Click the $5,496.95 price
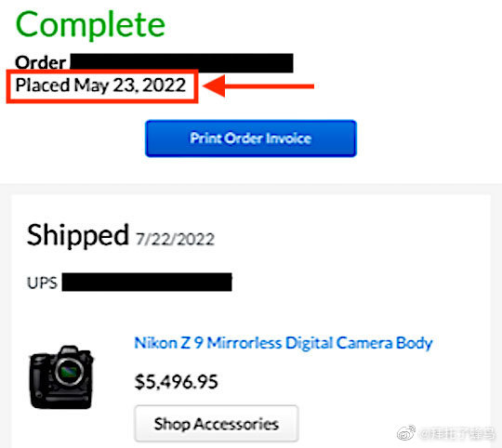502x448 pixels. coord(176,382)
